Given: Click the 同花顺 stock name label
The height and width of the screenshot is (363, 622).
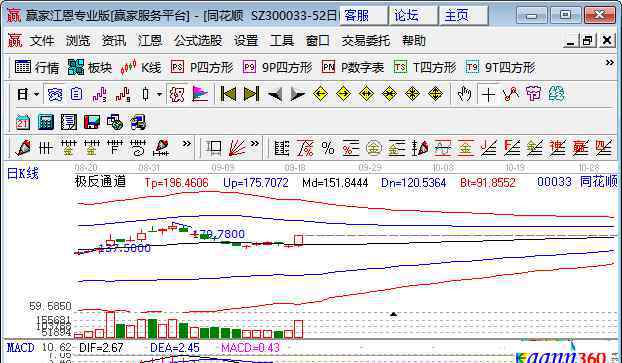Looking at the screenshot, I should (598, 182).
